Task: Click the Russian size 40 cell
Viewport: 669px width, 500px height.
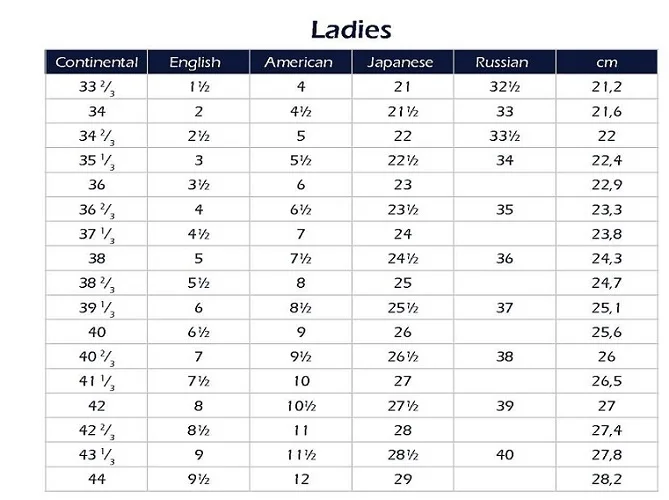Action: [504, 454]
